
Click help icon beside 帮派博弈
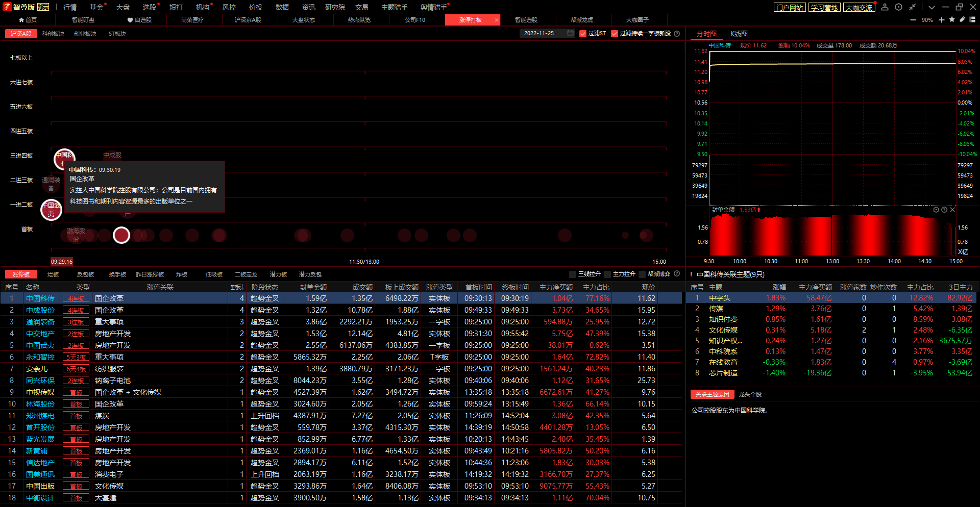(x=677, y=274)
